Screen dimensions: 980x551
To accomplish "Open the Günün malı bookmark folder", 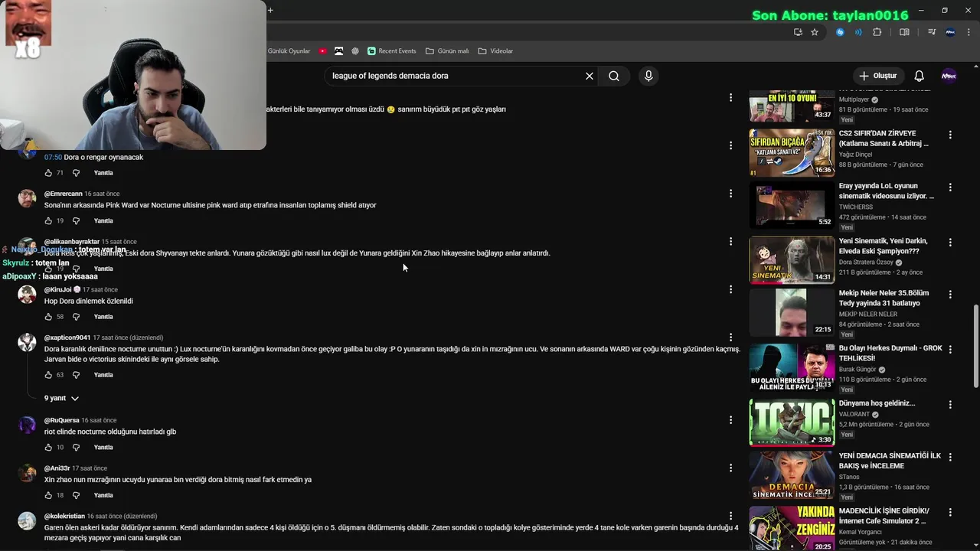I will [447, 51].
